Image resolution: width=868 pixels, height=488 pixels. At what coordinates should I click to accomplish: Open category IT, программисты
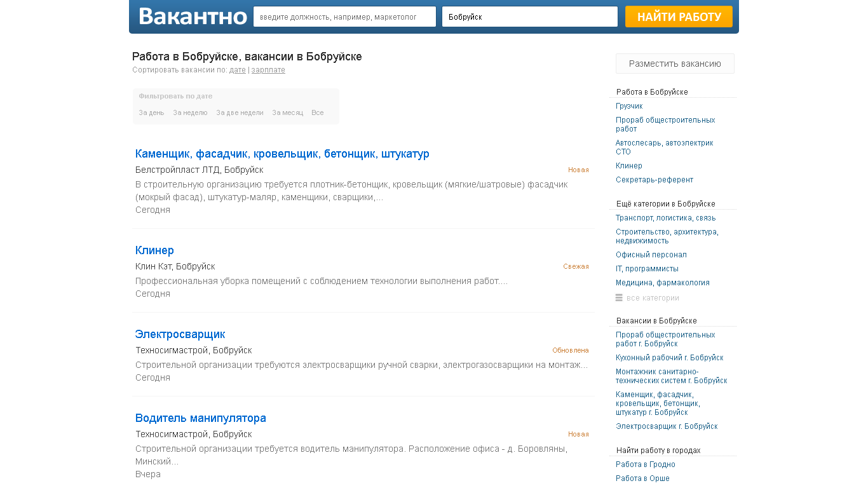pyautogui.click(x=647, y=269)
